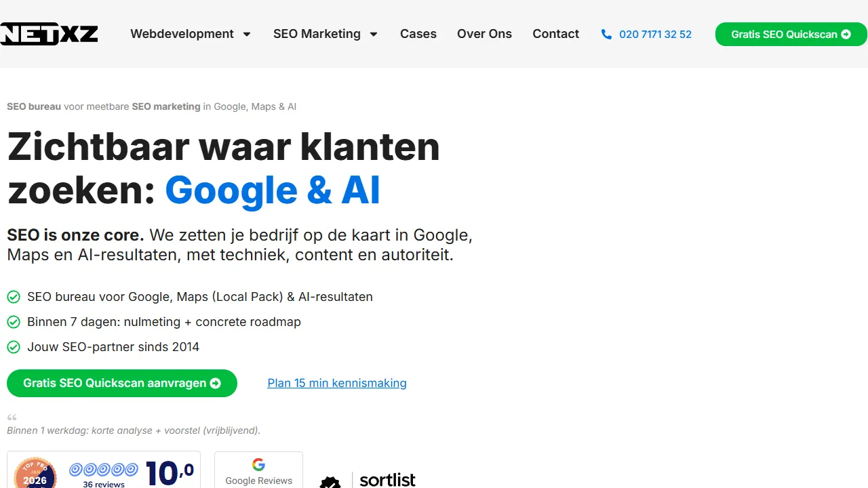Screen dimensions: 868x488
Task: Click the sortlist badge icon
Action: tap(330, 482)
